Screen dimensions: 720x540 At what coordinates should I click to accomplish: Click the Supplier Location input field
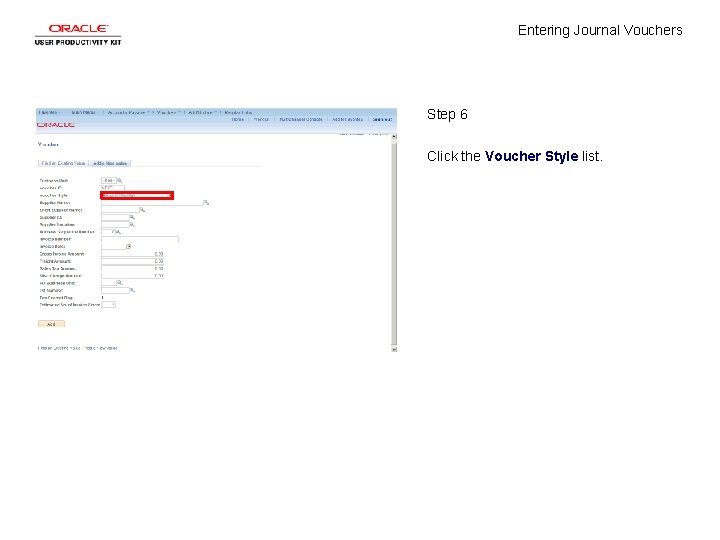tap(115, 225)
